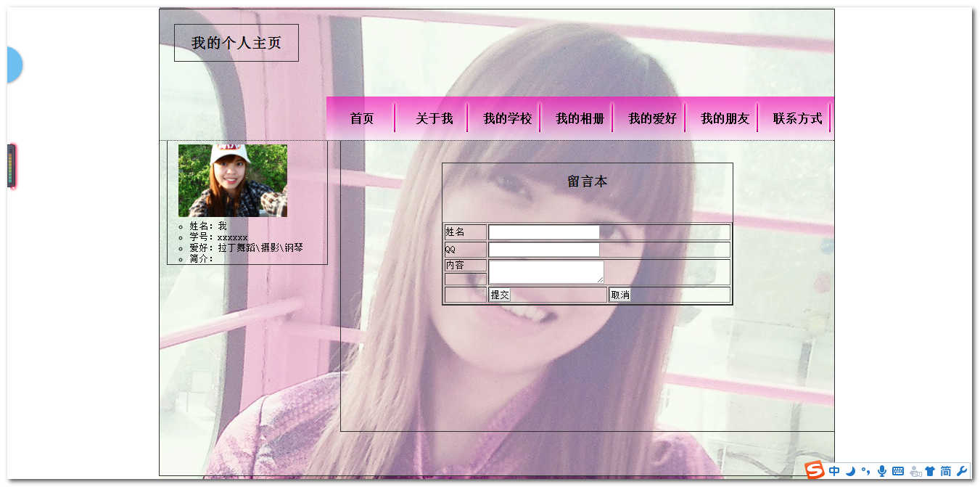Click the user account icon in IME bar
980x487 pixels.
point(915,471)
